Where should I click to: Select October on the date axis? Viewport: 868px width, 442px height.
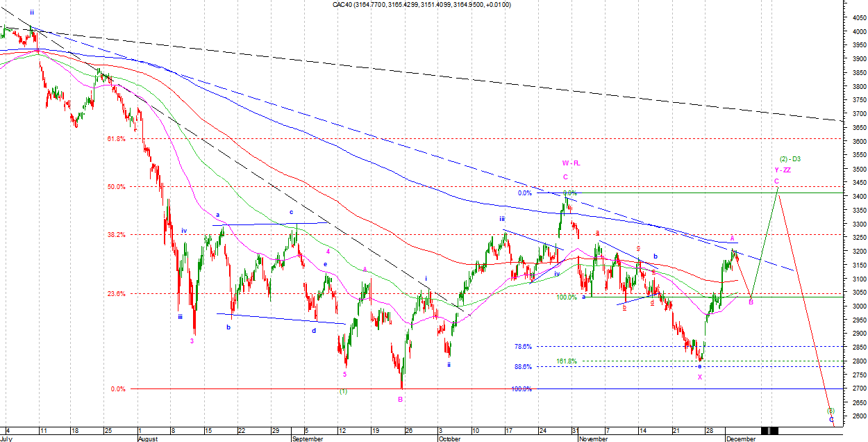(449, 439)
